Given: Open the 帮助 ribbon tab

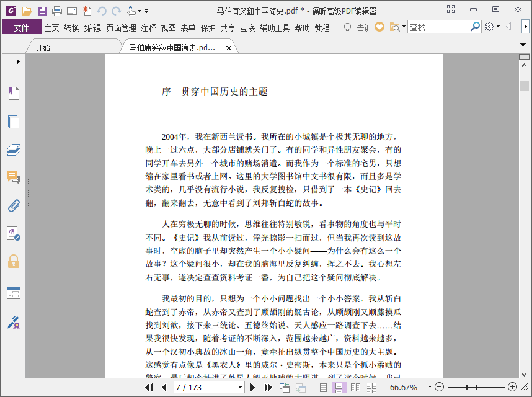Looking at the screenshot, I should [x=302, y=28].
